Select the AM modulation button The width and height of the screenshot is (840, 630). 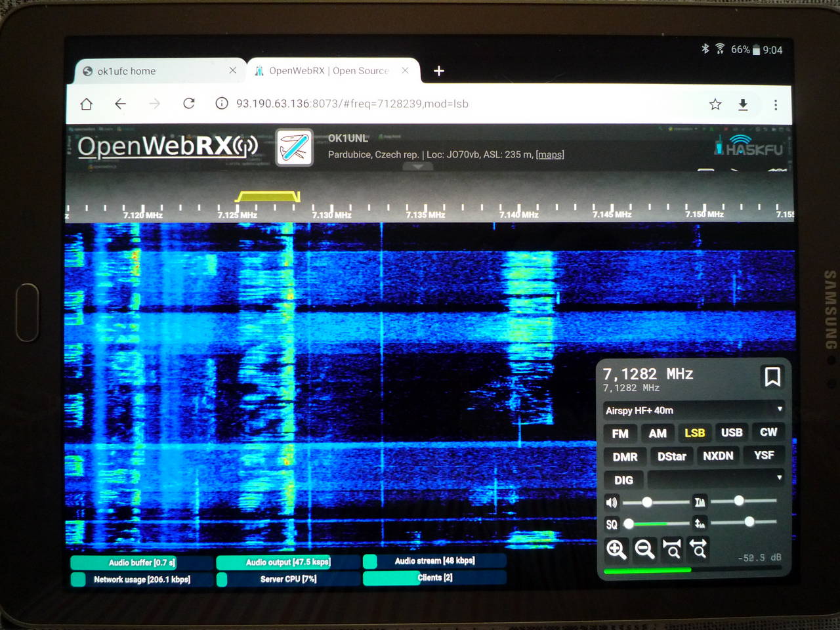coord(657,433)
